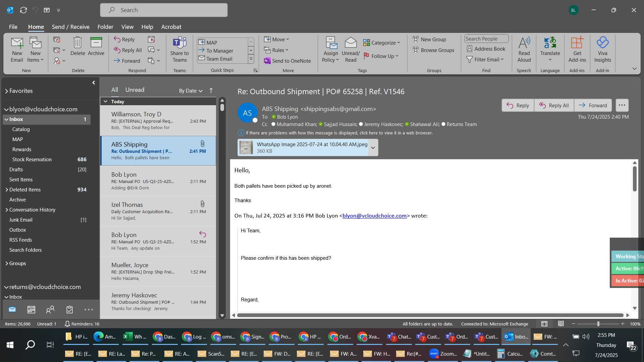This screenshot has height=362, width=644.
Task: Open the Zoom app on taskbar
Action: (x=443, y=354)
